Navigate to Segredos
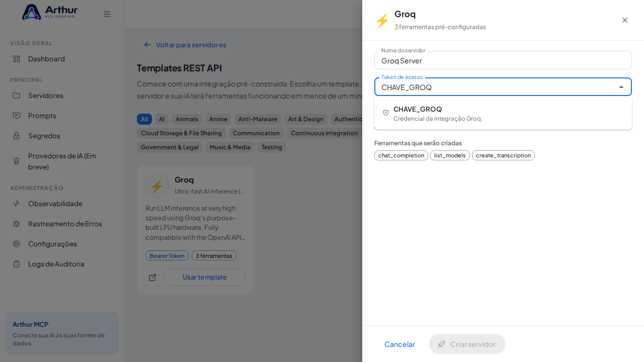 click(62, 136)
